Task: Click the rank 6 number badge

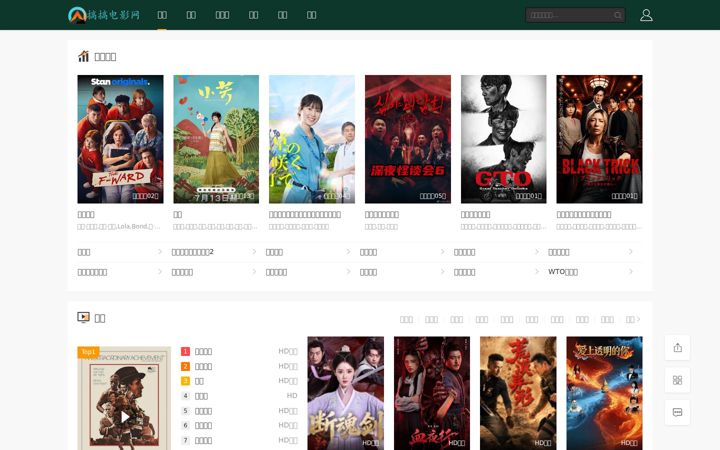Action: coord(185,425)
